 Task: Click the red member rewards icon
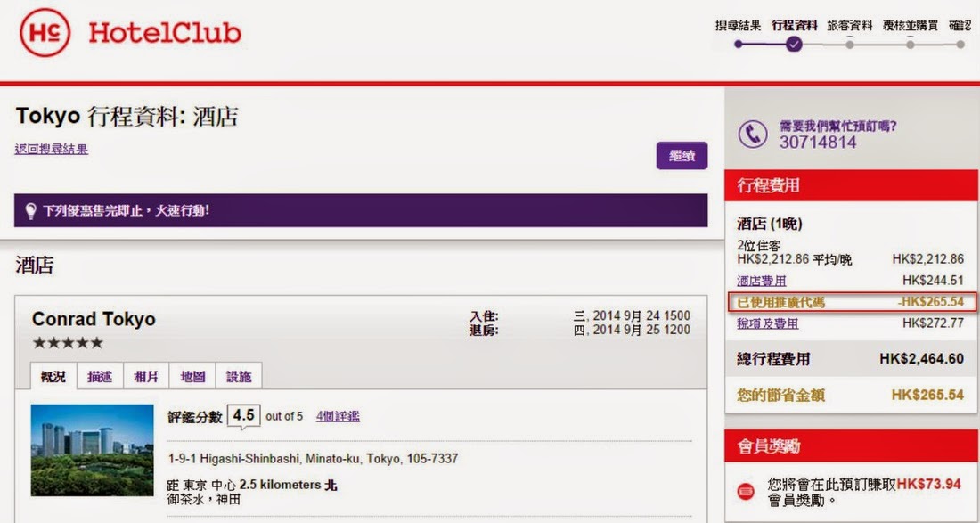pos(746,491)
